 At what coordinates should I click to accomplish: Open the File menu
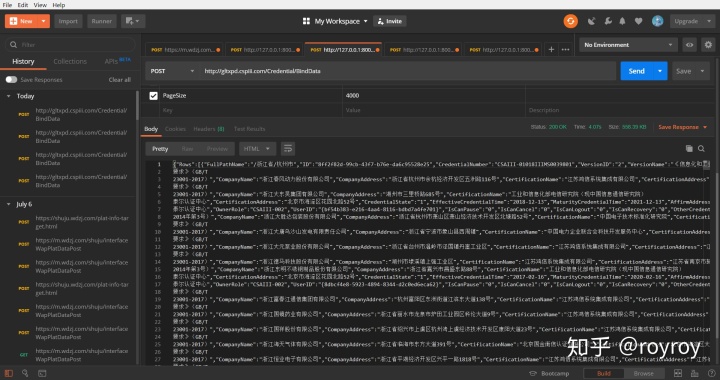(7, 5)
